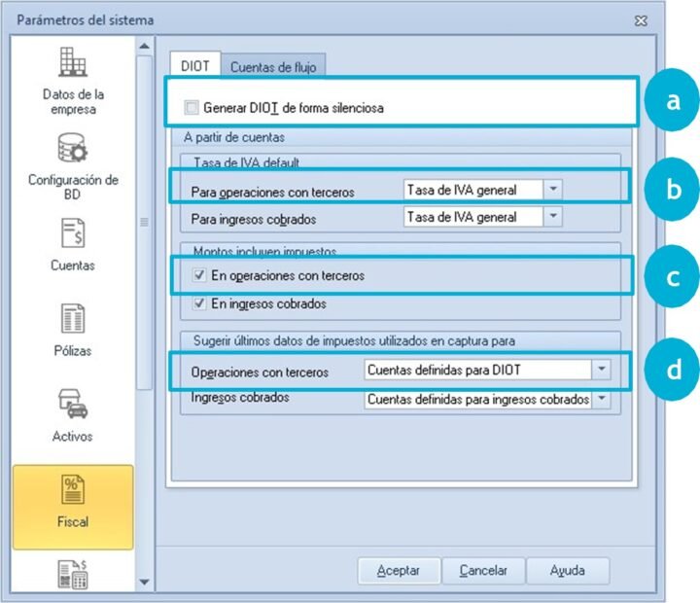Select the Fiscal sidebar icon
Viewport: 700px width, 603px height.
coord(73,503)
